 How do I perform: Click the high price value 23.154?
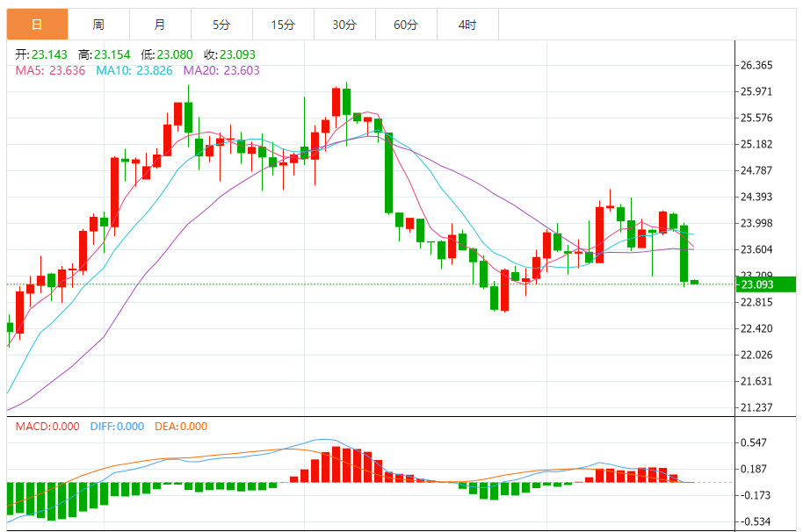[112, 54]
